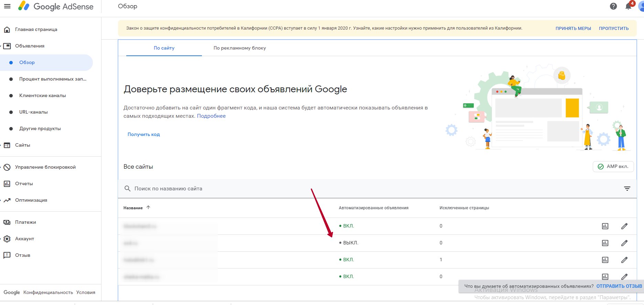The height and width of the screenshot is (305, 644).
Task: Click the Исключенные страницы column header
Action: pos(464,208)
